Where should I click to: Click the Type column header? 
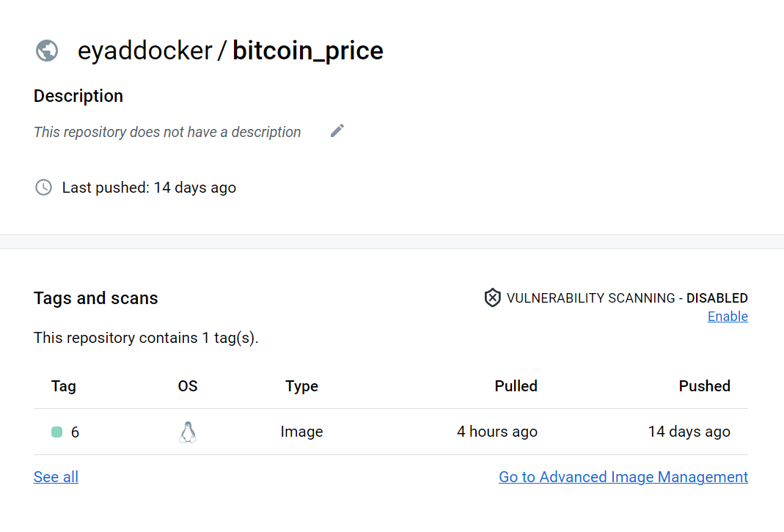(x=301, y=386)
